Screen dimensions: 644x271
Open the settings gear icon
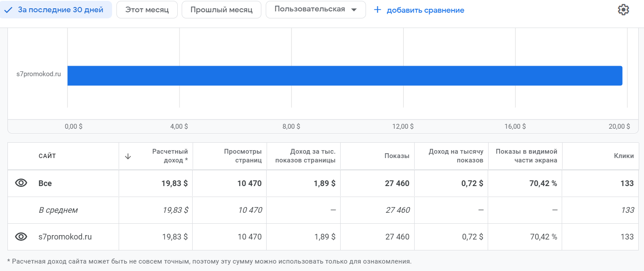pyautogui.click(x=623, y=10)
